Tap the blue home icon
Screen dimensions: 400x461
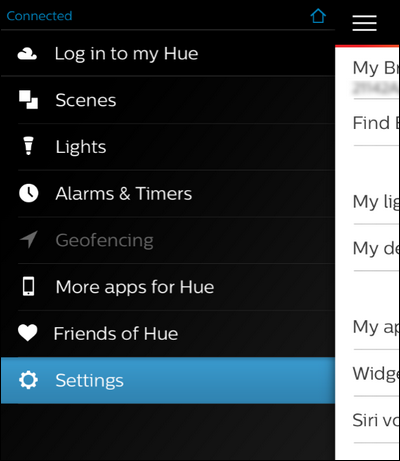point(318,16)
